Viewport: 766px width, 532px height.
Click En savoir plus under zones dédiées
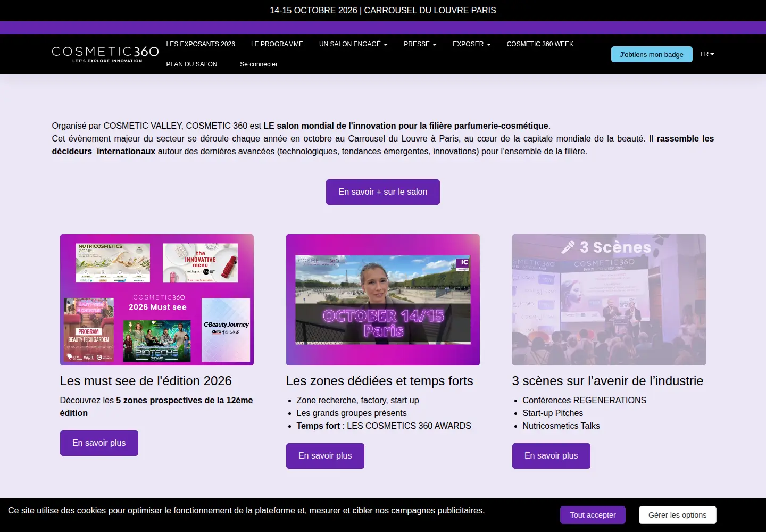point(325,456)
